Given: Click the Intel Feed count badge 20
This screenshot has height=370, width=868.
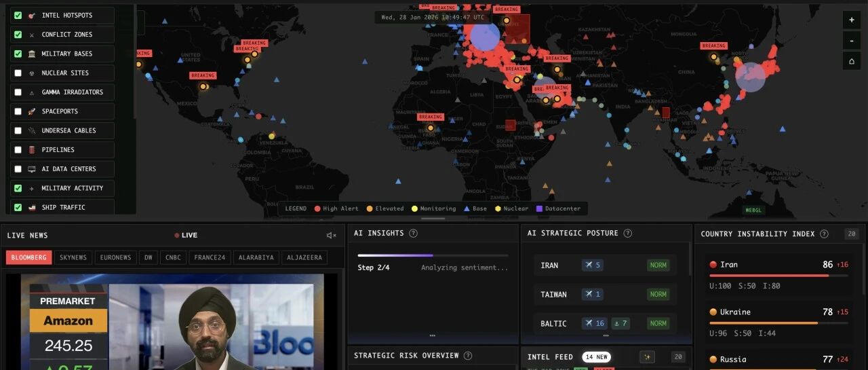Looking at the screenshot, I should pos(678,357).
